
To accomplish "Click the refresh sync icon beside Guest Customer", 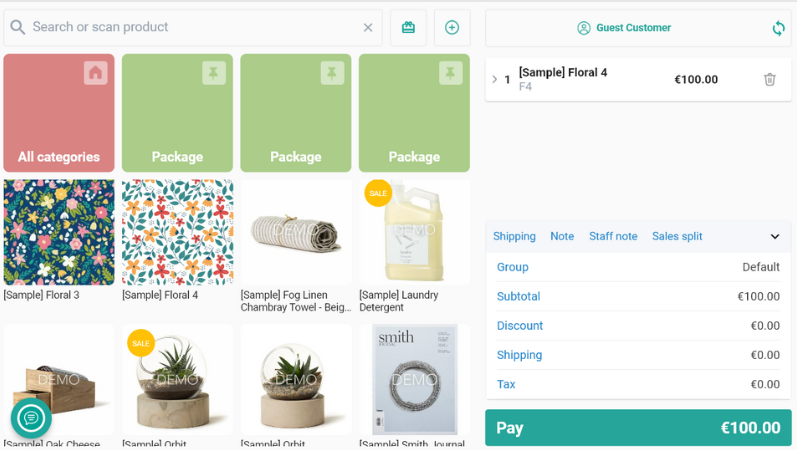I will [x=778, y=28].
